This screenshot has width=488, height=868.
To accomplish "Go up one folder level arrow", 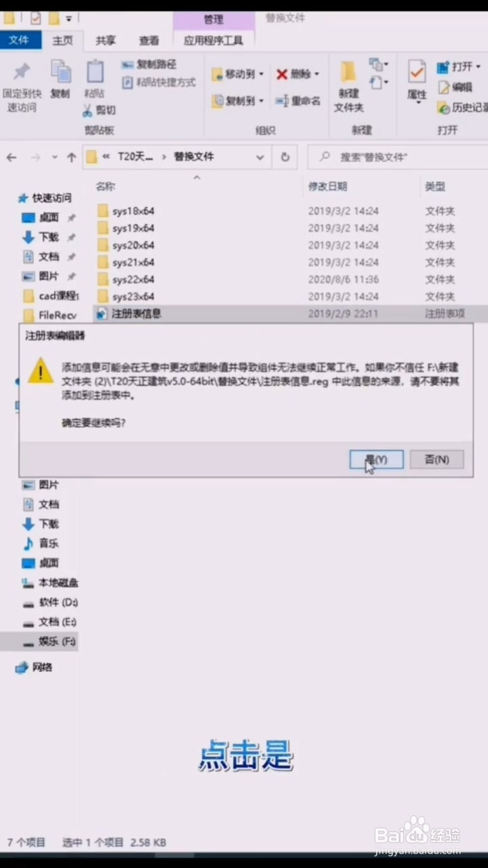I will (71, 157).
